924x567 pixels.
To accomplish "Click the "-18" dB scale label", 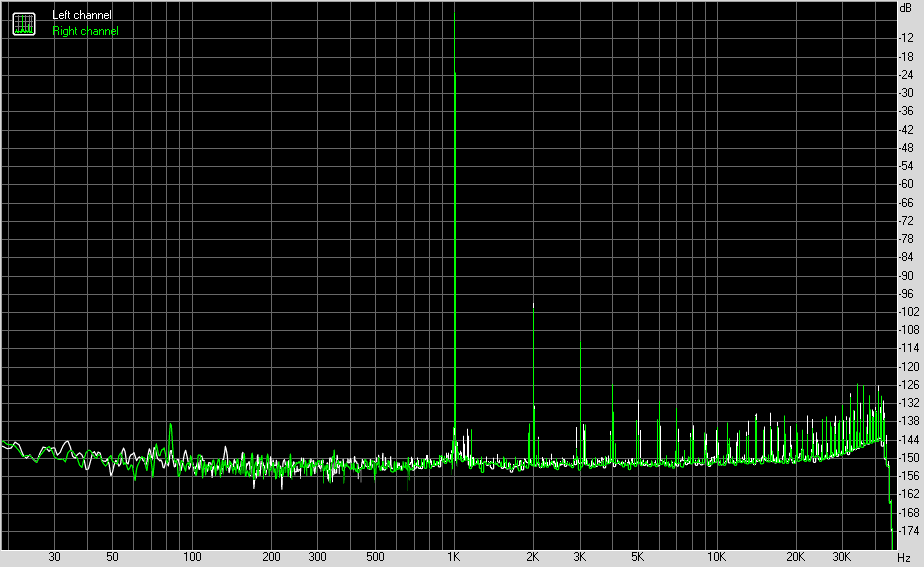I will (906, 57).
